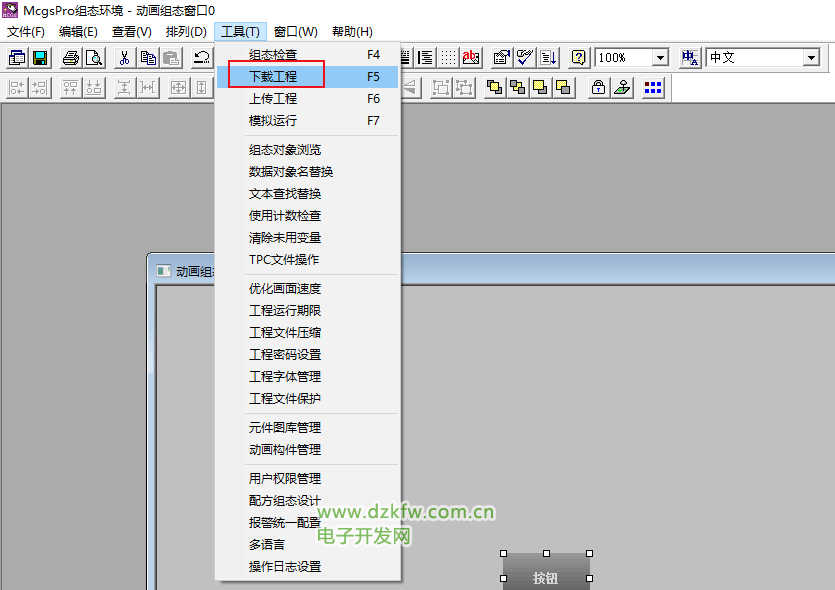Toggle the grid dots display icon
The image size is (835, 590).
point(448,58)
